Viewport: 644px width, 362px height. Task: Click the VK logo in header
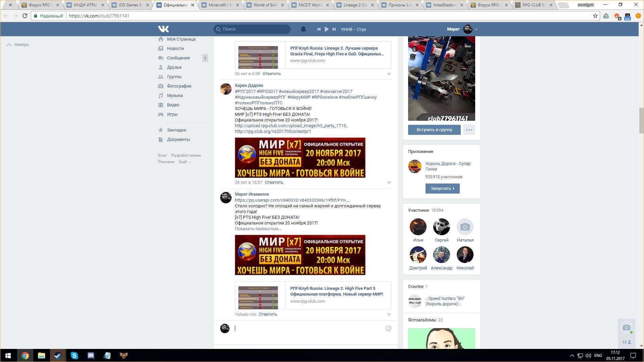tap(163, 29)
